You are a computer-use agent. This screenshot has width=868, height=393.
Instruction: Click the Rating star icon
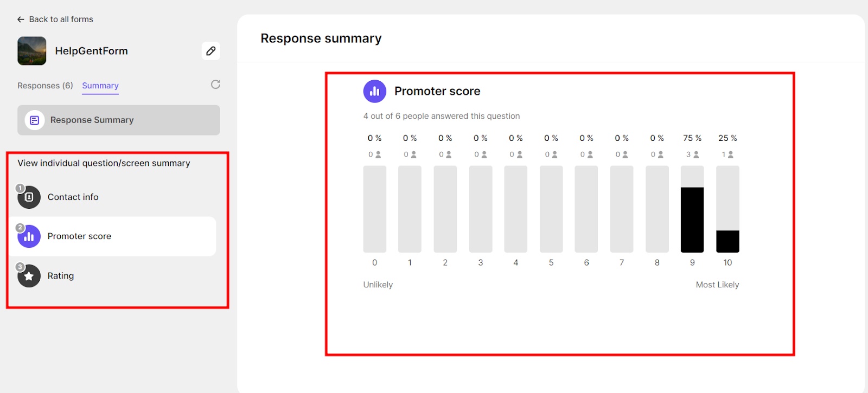[x=29, y=276]
